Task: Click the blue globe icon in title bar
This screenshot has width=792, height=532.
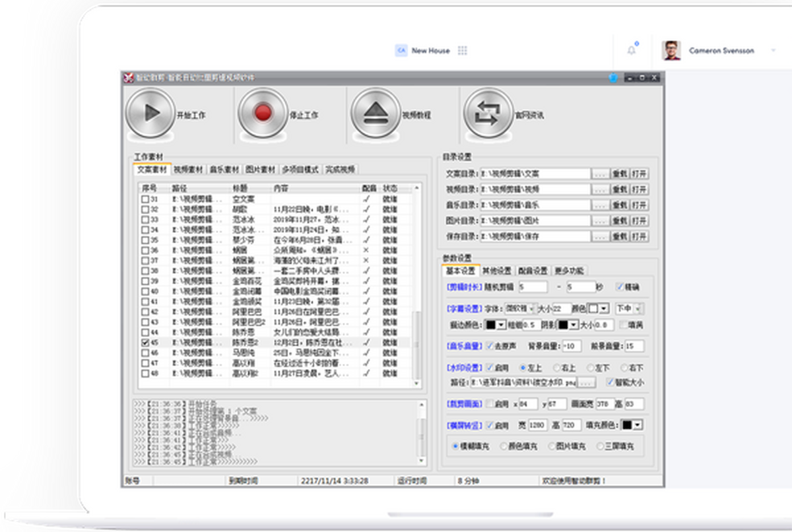Action: tap(613, 78)
